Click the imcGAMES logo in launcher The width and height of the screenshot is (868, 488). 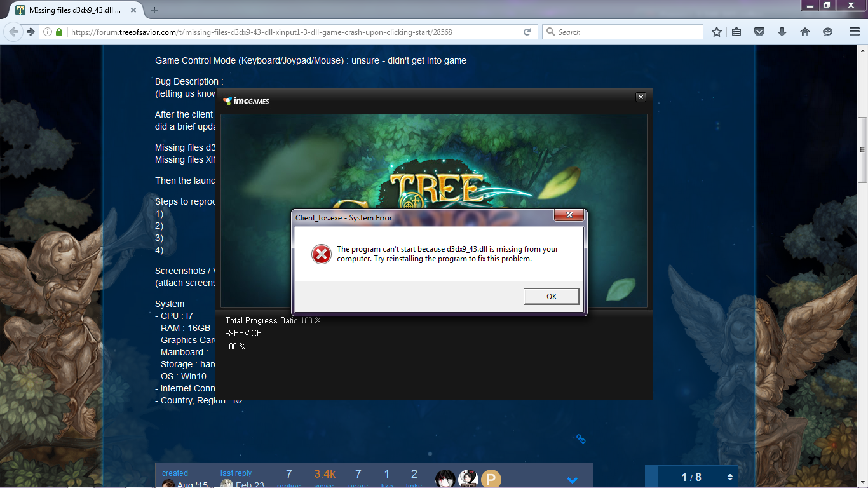[x=247, y=101]
